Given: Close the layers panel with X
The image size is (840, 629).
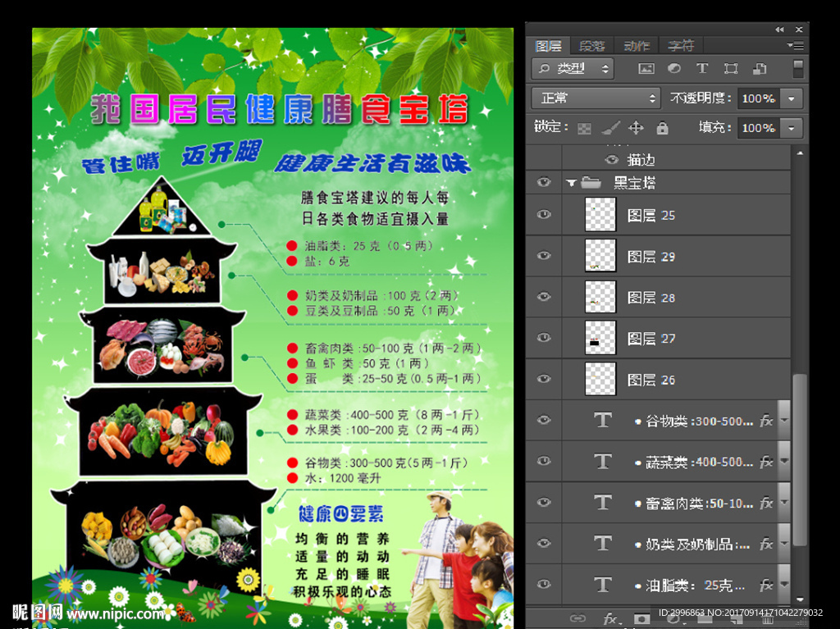Looking at the screenshot, I should (799, 30).
